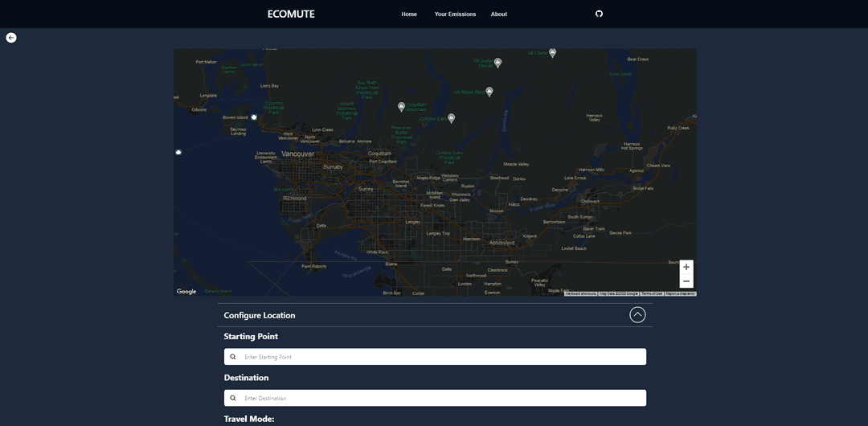Click the search icon in Destination field
Image resolution: width=868 pixels, height=426 pixels.
coord(233,398)
